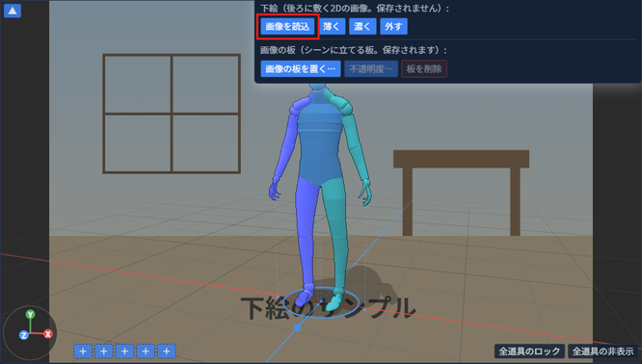Image resolution: width=642 pixels, height=364 pixels.
Task: Open 画像の板を置く… option
Action: coord(301,68)
